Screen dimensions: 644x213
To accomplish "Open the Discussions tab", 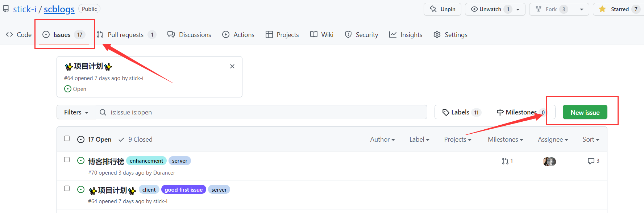I will tap(189, 35).
